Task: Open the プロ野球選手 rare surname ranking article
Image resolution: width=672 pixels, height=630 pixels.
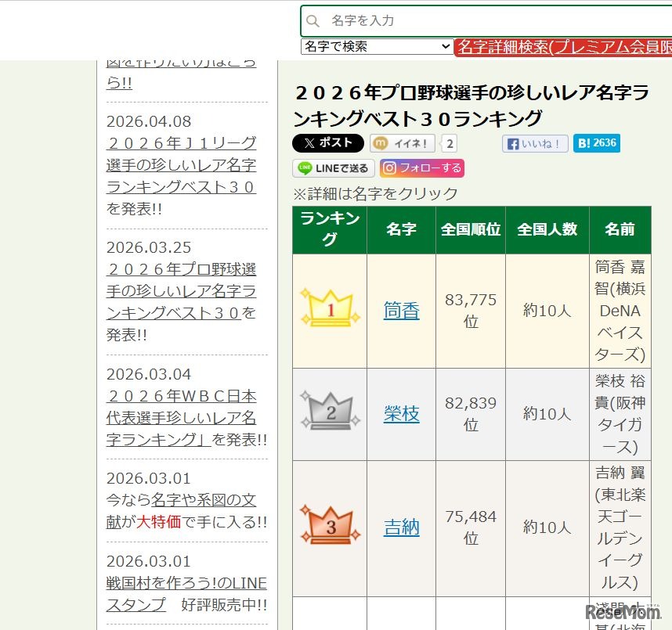Action: [x=180, y=291]
